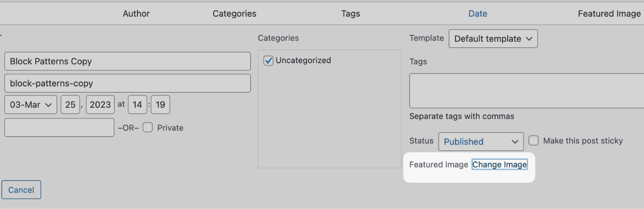
Task: Click the day field showing 25
Action: click(70, 104)
